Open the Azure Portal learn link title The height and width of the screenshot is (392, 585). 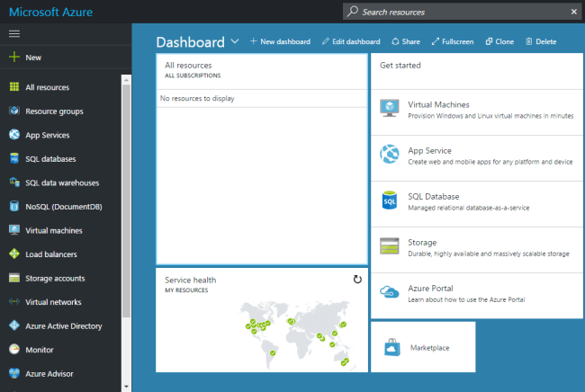tap(430, 288)
